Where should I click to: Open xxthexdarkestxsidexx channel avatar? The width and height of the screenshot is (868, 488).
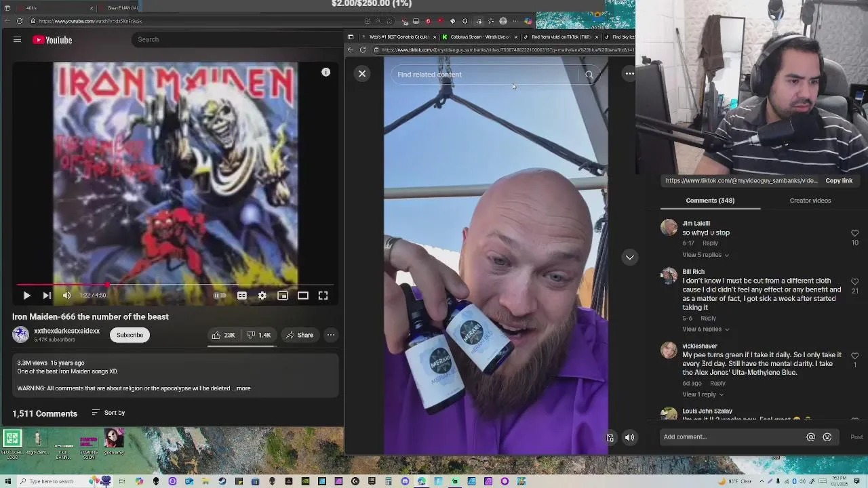tap(20, 335)
